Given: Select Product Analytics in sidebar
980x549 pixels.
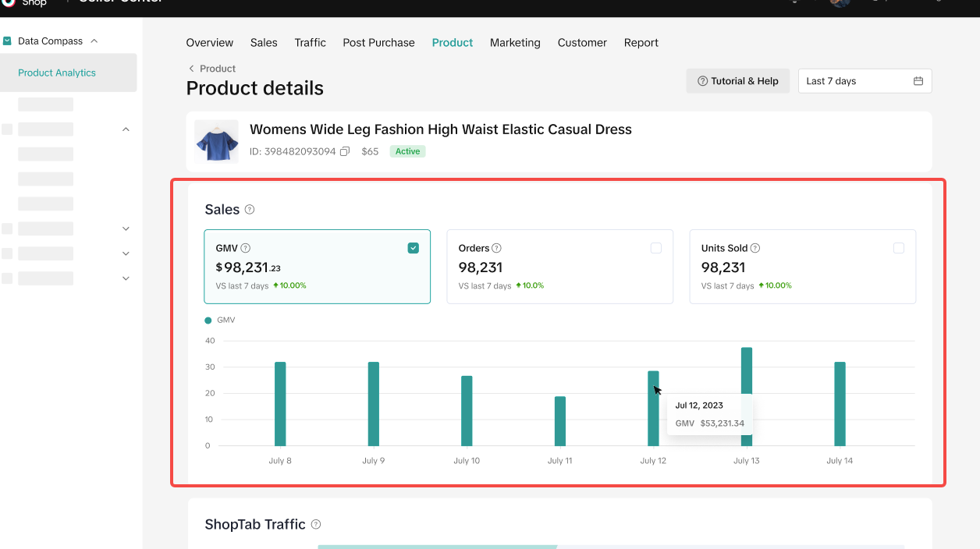Looking at the screenshot, I should [57, 73].
